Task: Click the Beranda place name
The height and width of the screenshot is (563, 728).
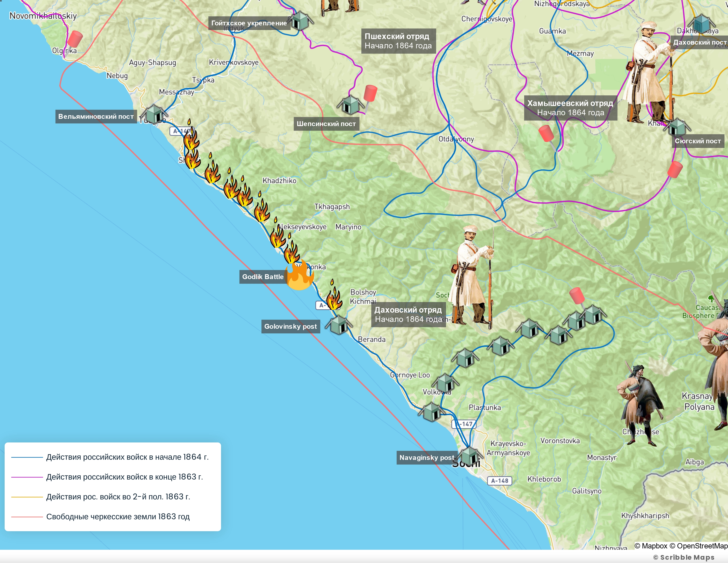Action: [372, 339]
